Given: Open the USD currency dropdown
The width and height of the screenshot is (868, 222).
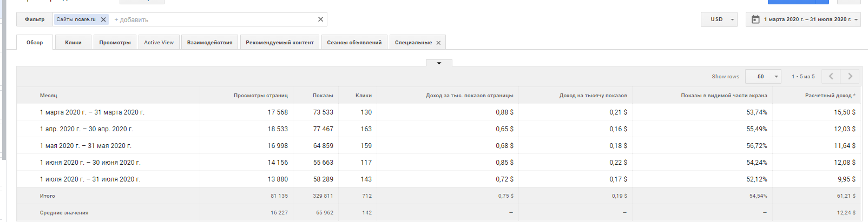Looking at the screenshot, I should 719,19.
